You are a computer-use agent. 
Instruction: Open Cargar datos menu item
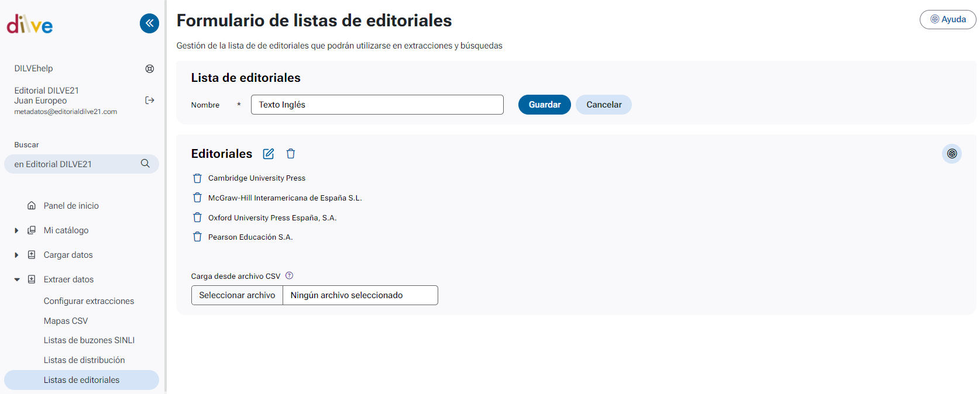click(x=68, y=255)
